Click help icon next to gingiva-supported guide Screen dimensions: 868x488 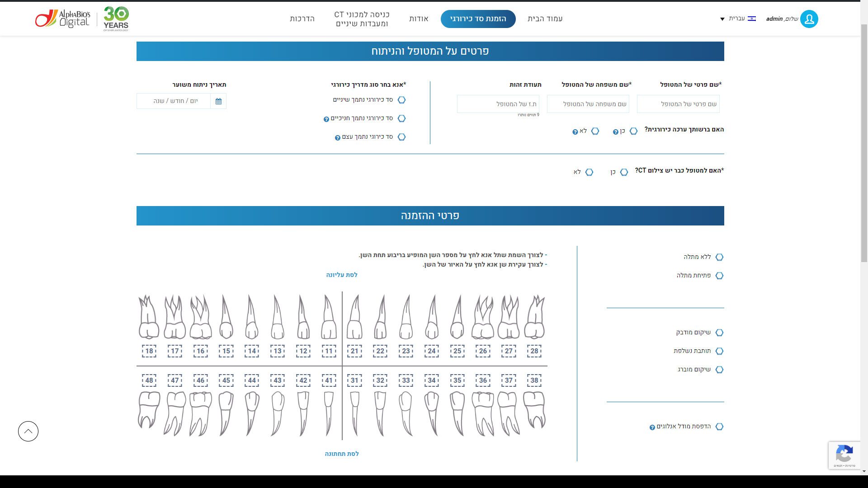click(326, 119)
